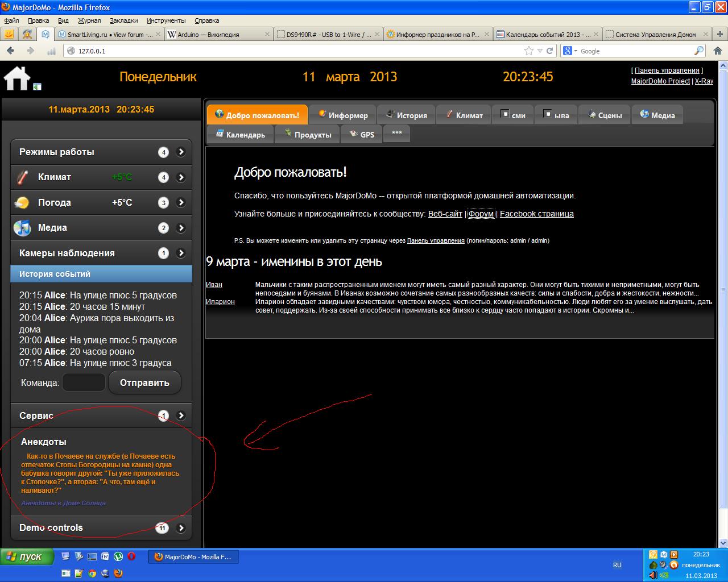Click the Команда input field
Viewport: 728px width, 582px height.
click(84, 383)
